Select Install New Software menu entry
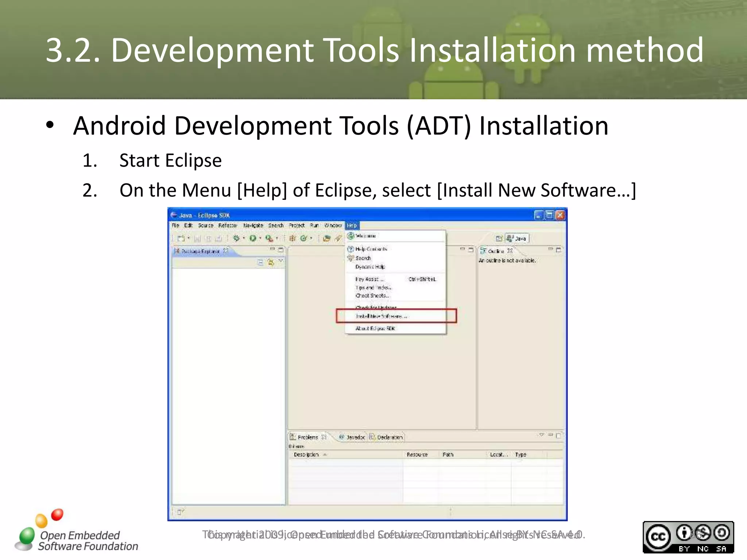The height and width of the screenshot is (560, 747). [396, 316]
